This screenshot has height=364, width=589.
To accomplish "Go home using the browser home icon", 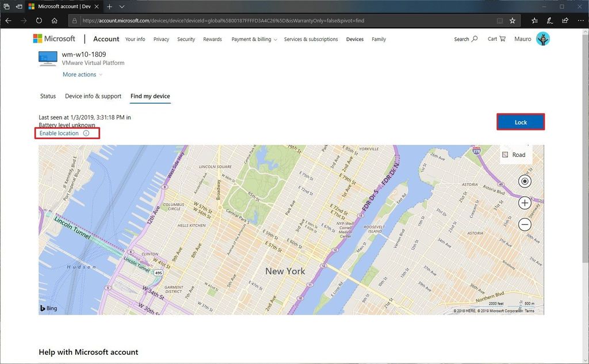I will (x=54, y=20).
